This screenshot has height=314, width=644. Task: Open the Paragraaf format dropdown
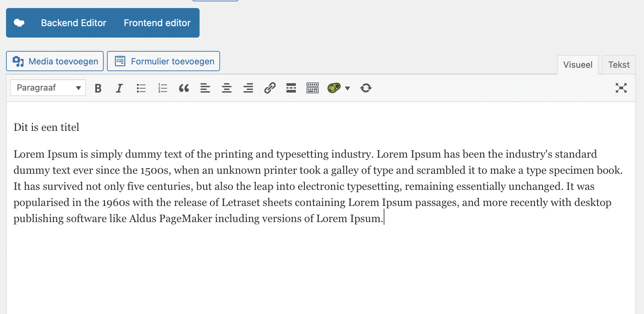point(48,88)
